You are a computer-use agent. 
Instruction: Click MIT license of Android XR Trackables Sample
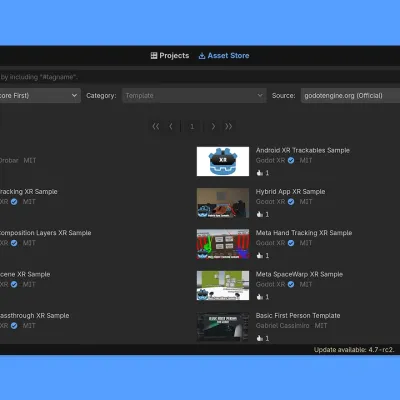click(306, 161)
